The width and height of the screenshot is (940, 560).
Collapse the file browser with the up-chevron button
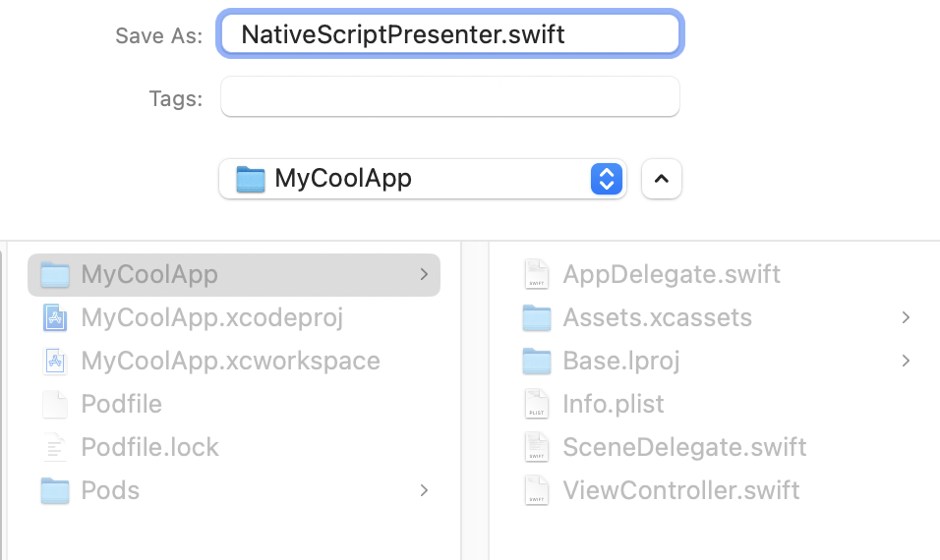point(661,179)
